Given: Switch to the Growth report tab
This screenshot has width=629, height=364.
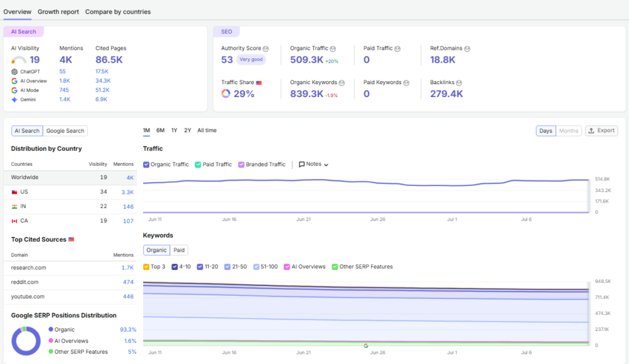Looking at the screenshot, I should pos(58,12).
